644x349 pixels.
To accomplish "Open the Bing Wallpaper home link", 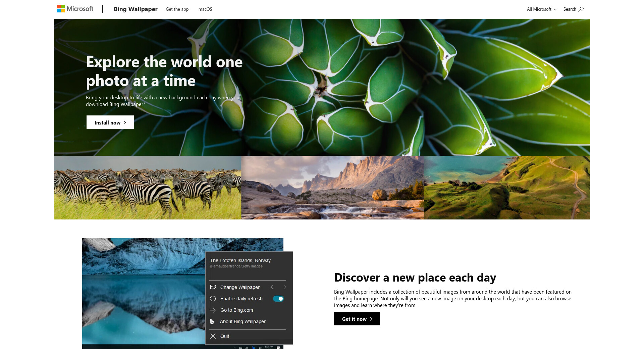I will pyautogui.click(x=136, y=9).
